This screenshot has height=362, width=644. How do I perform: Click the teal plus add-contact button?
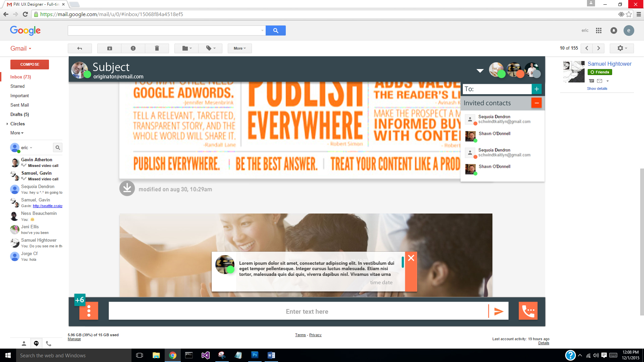pos(536,89)
